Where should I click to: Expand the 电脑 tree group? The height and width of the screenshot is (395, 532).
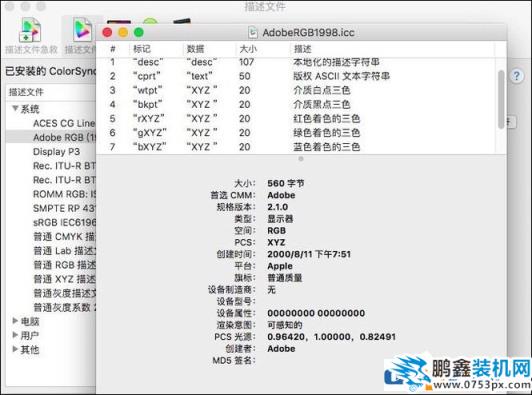coord(15,321)
